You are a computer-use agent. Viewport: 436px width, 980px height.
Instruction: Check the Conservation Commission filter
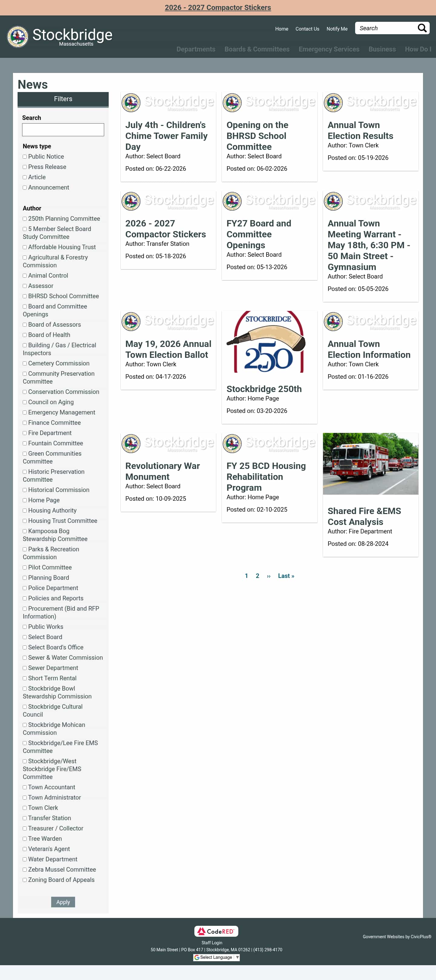coord(25,392)
